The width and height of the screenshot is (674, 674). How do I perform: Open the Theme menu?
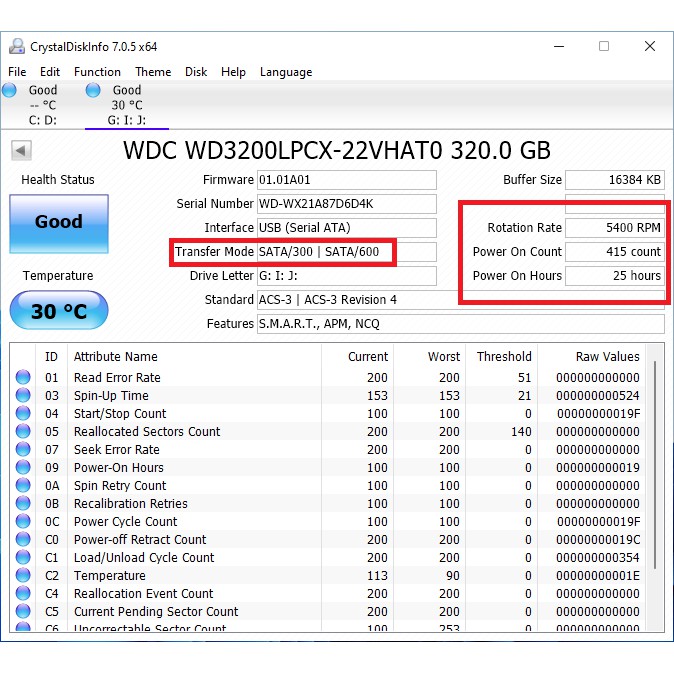coord(153,72)
